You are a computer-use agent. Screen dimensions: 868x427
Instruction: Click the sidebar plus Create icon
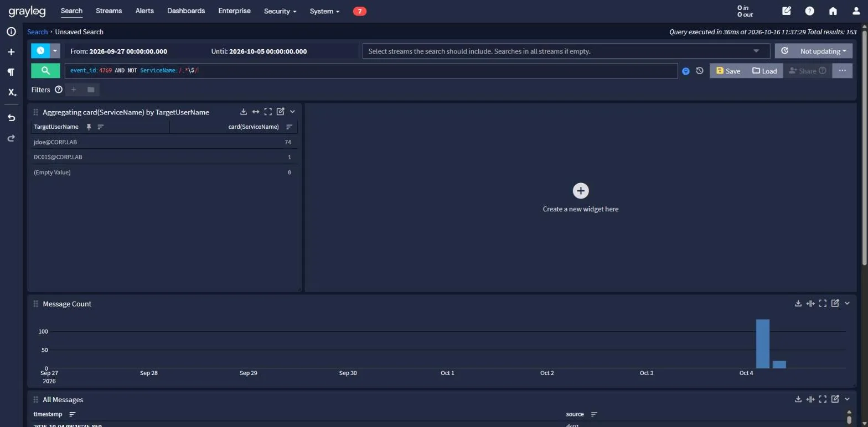11,52
